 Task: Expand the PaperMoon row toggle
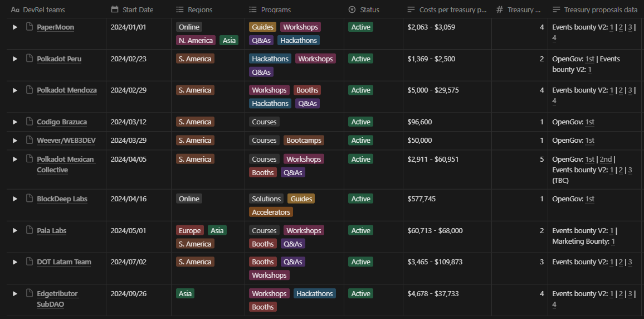click(x=15, y=27)
